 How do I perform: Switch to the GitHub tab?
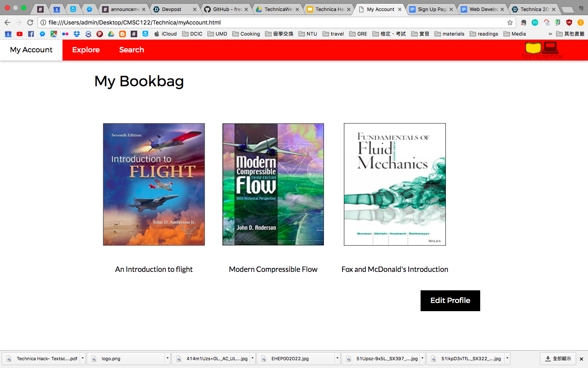[x=227, y=9]
